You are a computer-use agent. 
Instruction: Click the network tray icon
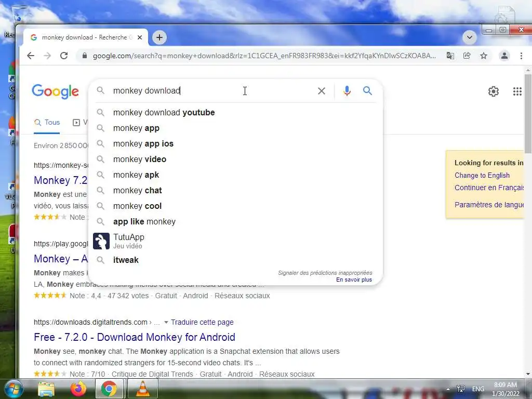[461, 389]
